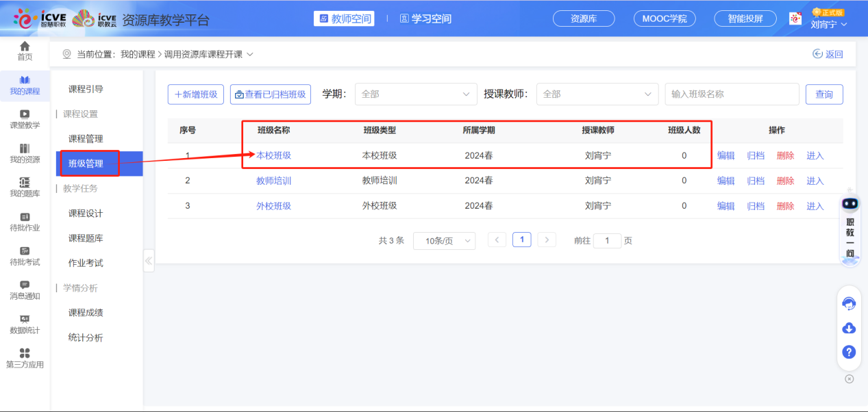868x412 pixels.
Task: Expand the 学期 semester dropdown
Action: click(416, 94)
